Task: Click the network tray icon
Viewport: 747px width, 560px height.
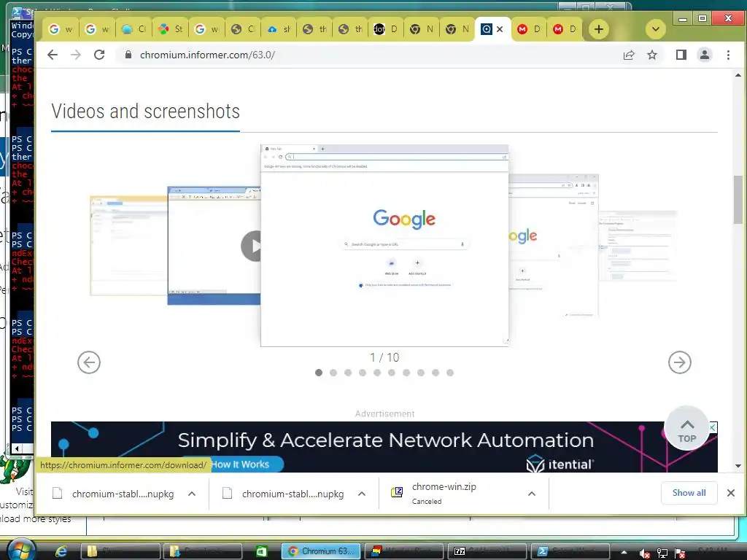Action: 662,553
